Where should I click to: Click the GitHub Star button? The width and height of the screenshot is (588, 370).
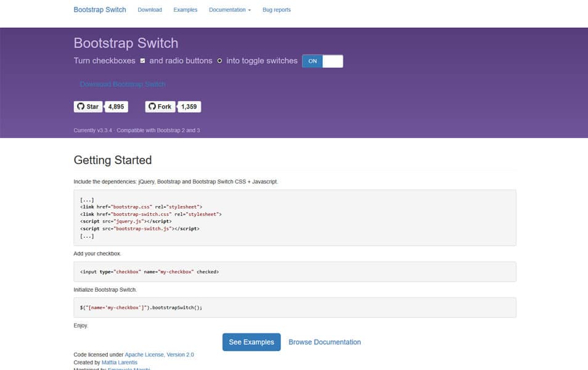88,107
